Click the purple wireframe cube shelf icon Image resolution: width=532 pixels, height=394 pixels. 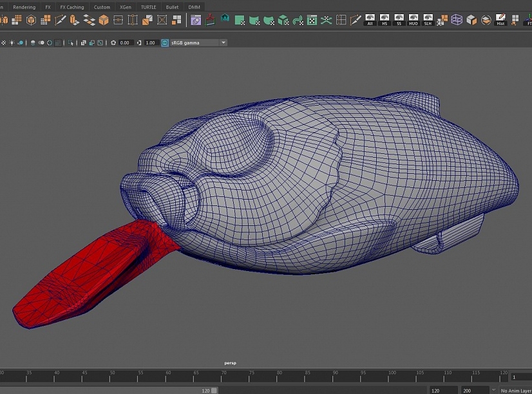point(457,20)
